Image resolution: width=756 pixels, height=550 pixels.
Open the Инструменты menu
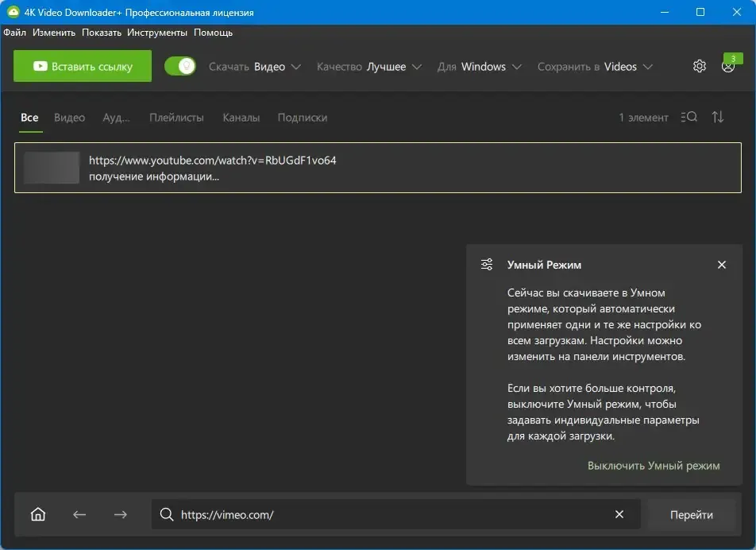tap(157, 33)
